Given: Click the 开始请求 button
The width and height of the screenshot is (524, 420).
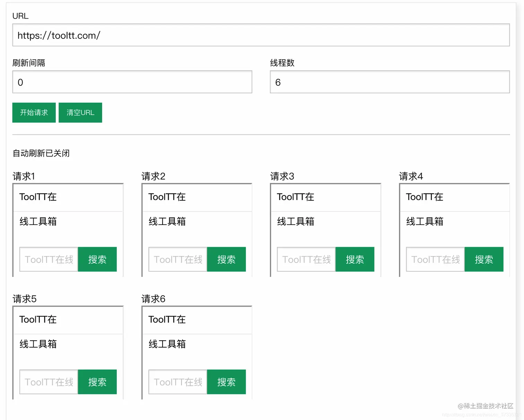Looking at the screenshot, I should coord(34,113).
